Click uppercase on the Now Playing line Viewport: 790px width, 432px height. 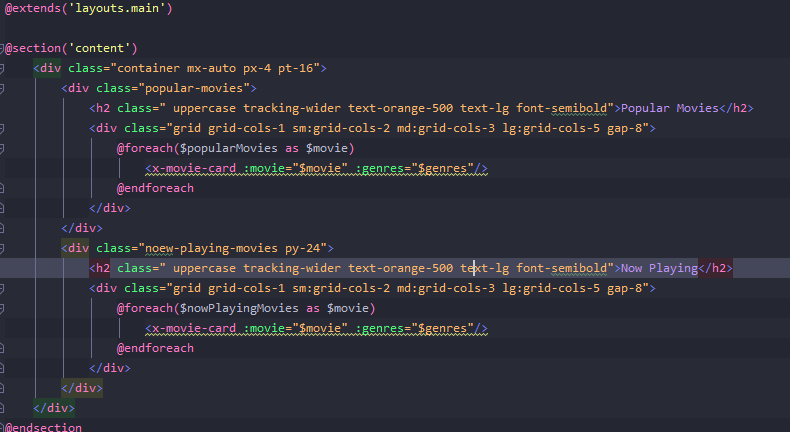(204, 268)
